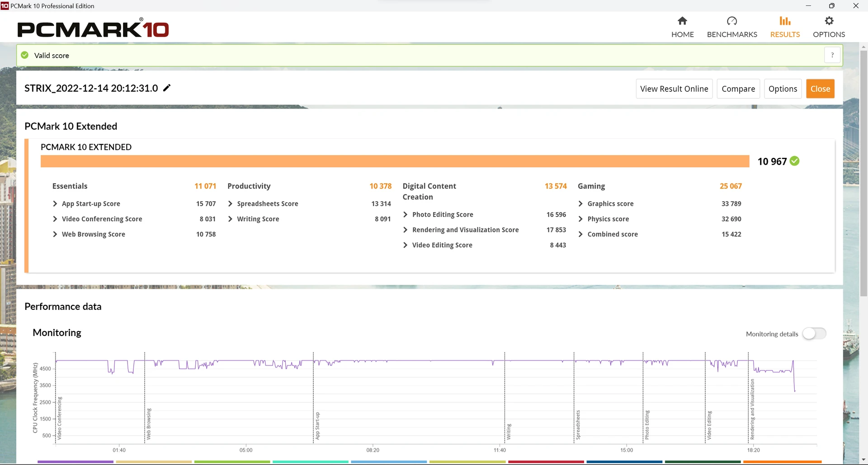Expand Video Conferencing Score
The height and width of the screenshot is (465, 868).
pos(55,219)
